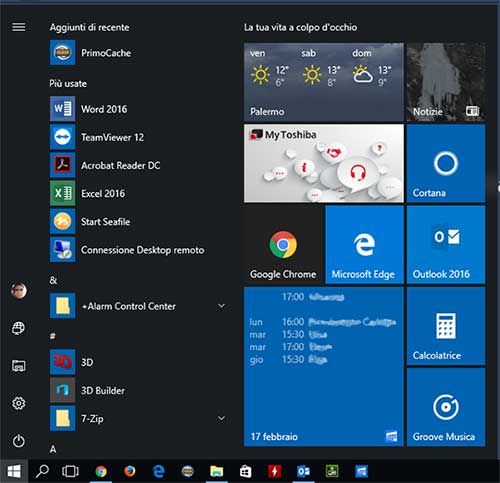Expand the 7-Zip folder chevron
This screenshot has width=500, height=483.
click(x=221, y=418)
